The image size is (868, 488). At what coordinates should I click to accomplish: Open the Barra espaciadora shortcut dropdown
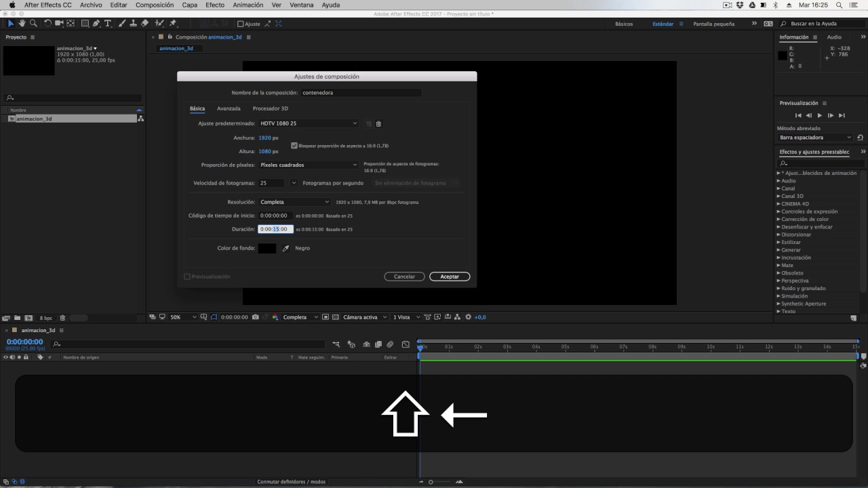tap(815, 138)
